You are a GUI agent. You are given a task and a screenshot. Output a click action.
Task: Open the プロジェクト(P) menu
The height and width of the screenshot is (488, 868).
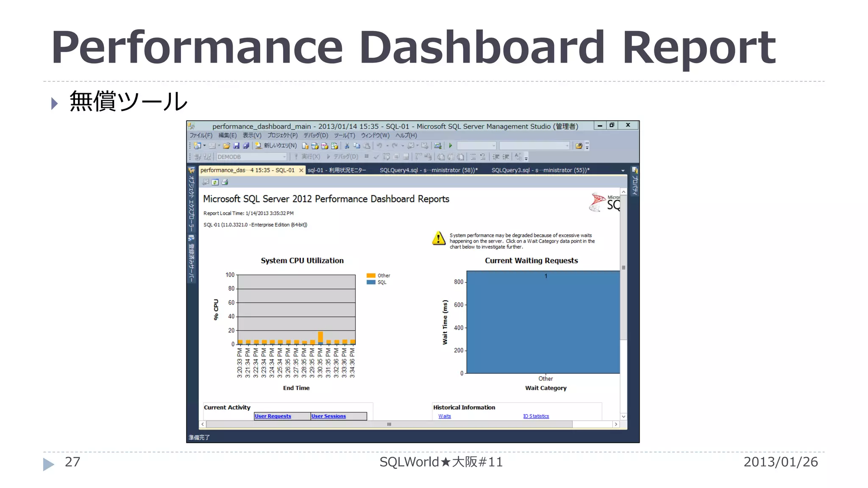(282, 136)
